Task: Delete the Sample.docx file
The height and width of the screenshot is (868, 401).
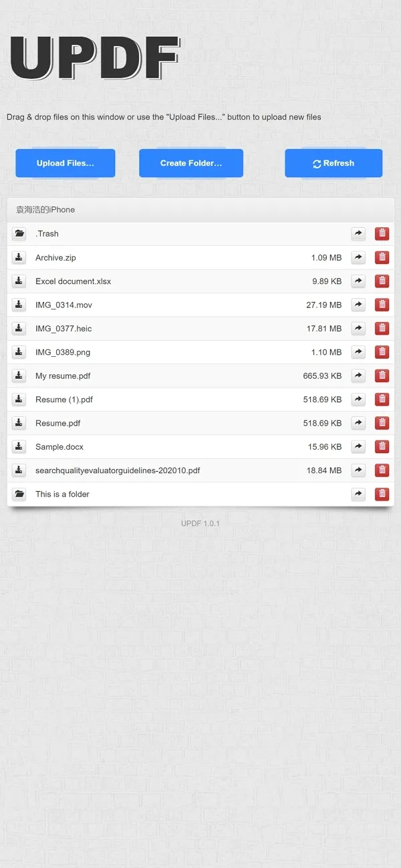Action: 382,446
